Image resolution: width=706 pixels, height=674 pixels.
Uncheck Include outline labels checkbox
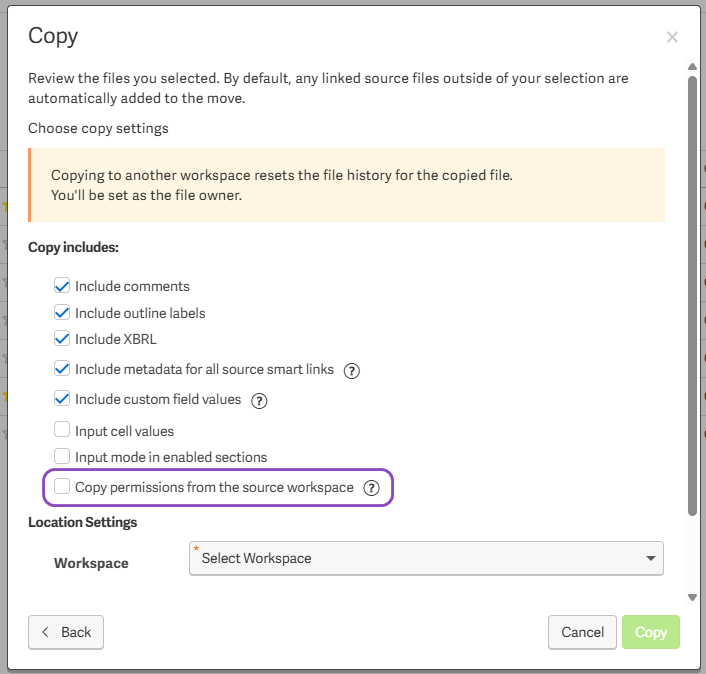62,312
